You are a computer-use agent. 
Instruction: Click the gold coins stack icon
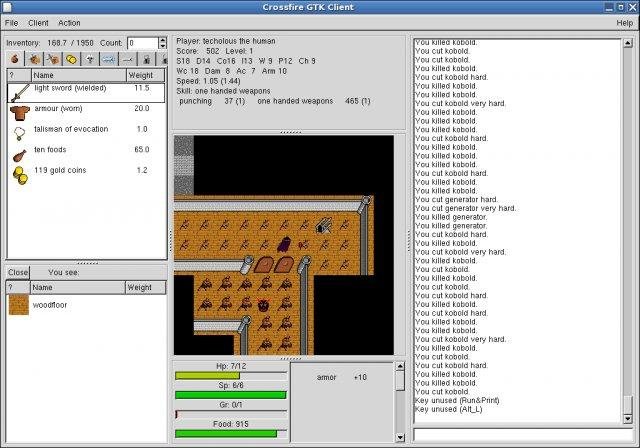click(x=20, y=175)
